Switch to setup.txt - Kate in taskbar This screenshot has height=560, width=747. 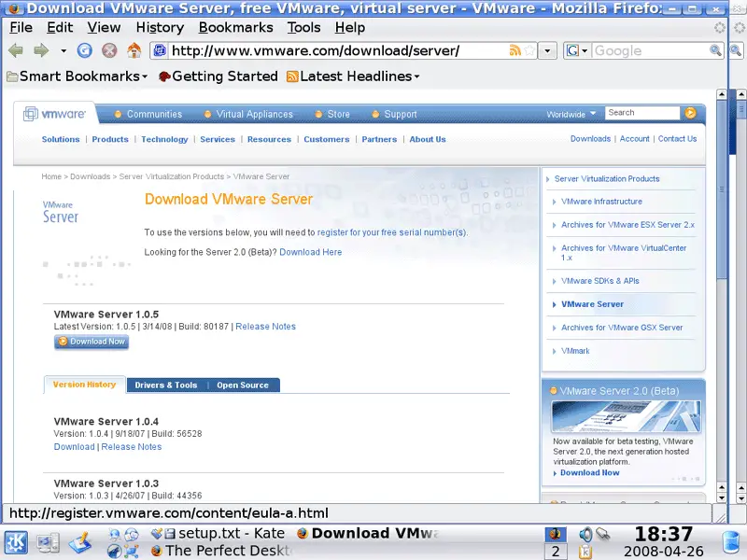pyautogui.click(x=218, y=533)
